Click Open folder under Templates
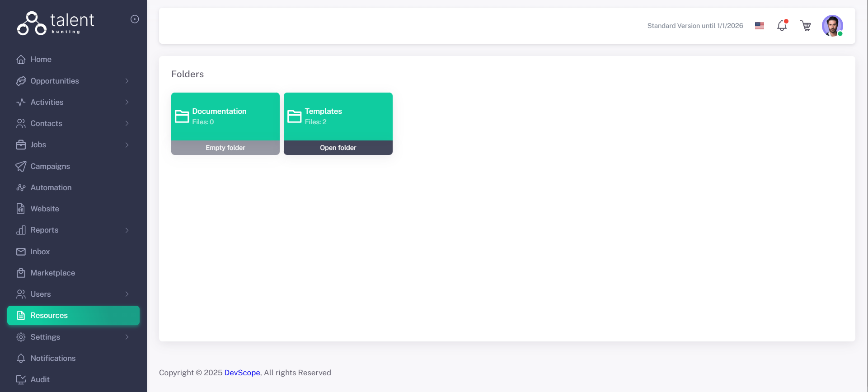 (x=338, y=148)
